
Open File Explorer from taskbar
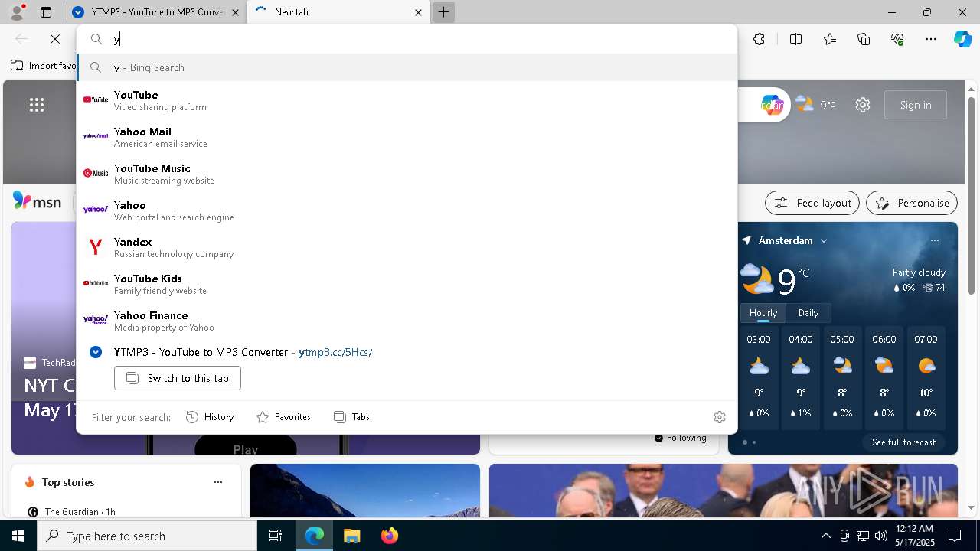pyautogui.click(x=351, y=536)
